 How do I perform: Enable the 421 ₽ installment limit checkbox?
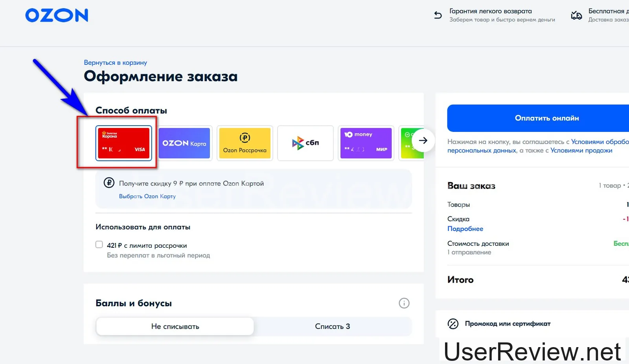coord(99,245)
